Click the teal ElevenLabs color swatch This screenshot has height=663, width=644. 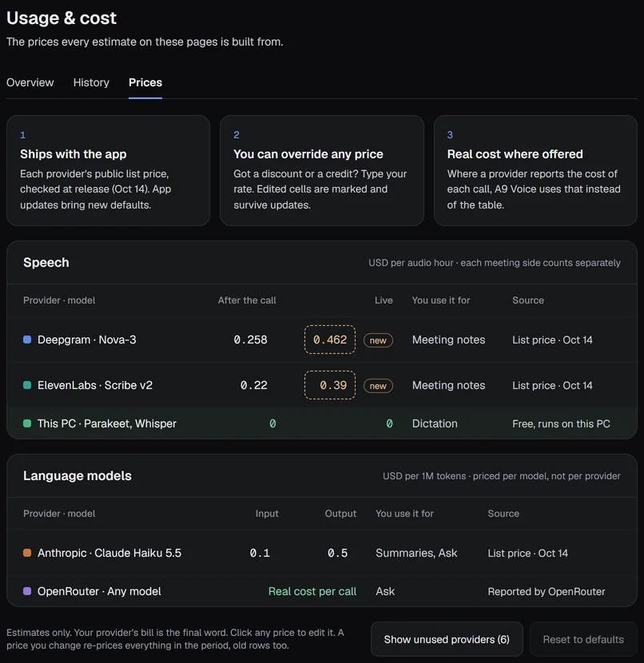coord(27,385)
